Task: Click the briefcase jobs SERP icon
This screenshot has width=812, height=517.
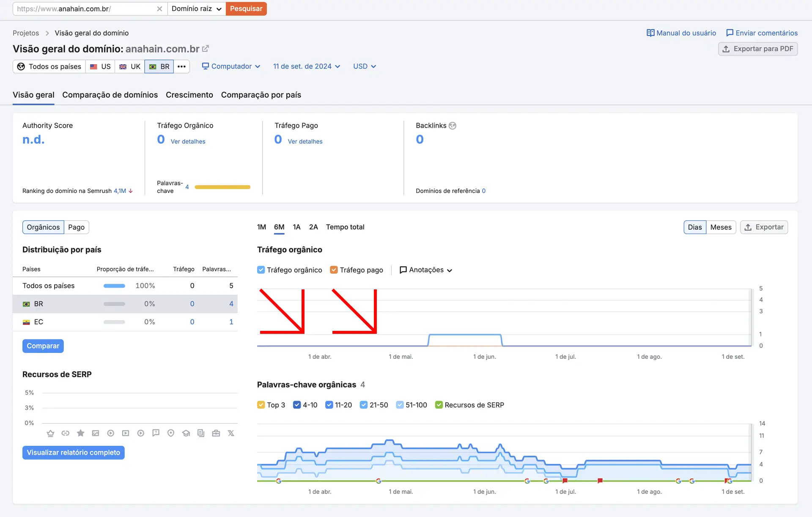Action: tap(216, 433)
